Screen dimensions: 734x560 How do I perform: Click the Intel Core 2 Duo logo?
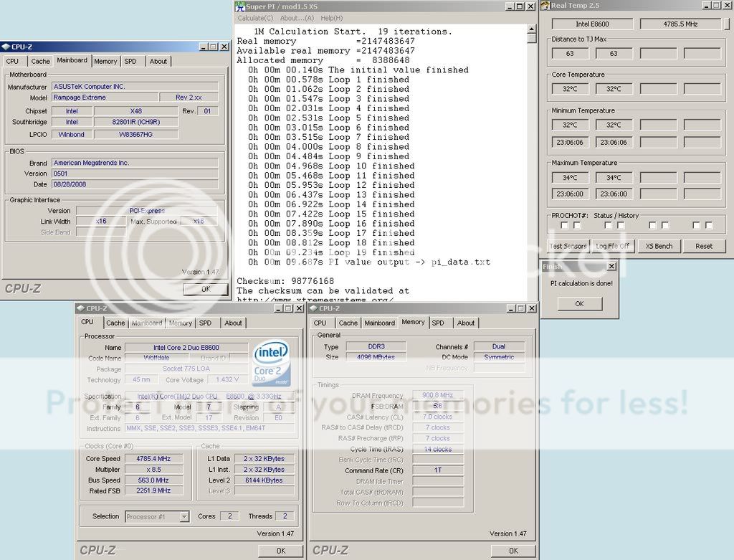click(271, 363)
